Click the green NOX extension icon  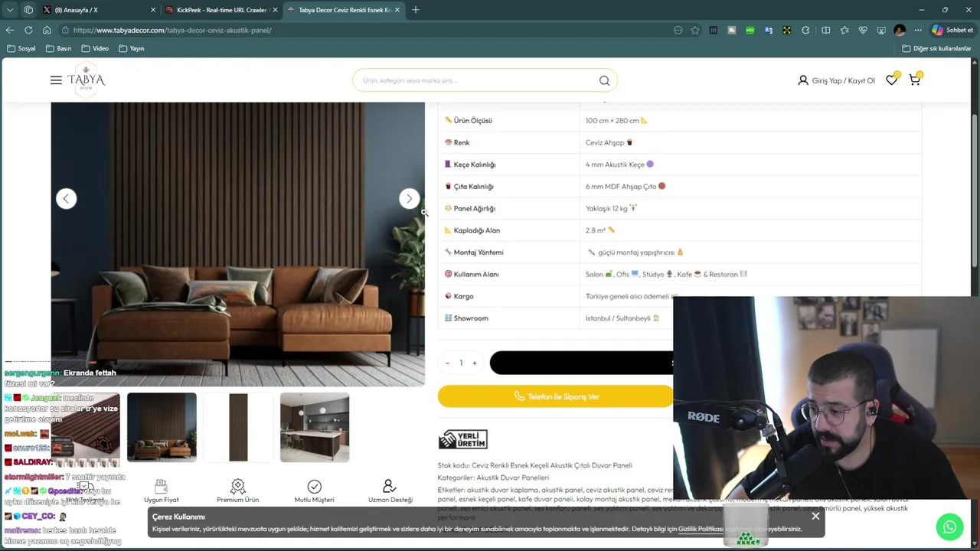pyautogui.click(x=750, y=30)
